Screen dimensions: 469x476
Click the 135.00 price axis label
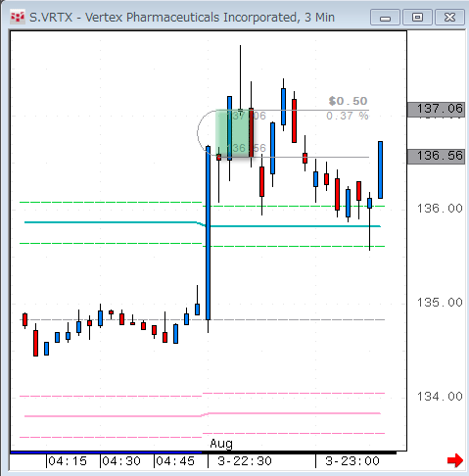[x=440, y=303]
